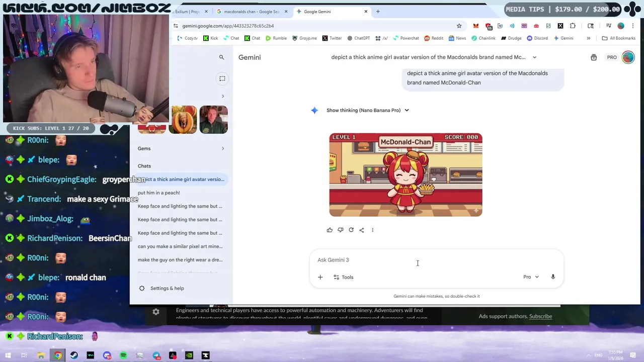Open the Chainlink bookmark
The width and height of the screenshot is (644, 362).
pyautogui.click(x=484, y=38)
